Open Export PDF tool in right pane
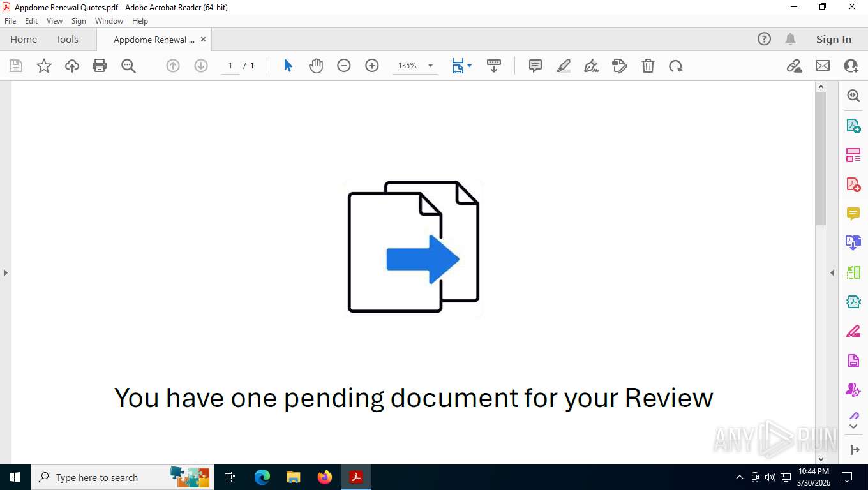The width and height of the screenshot is (868, 490). [x=853, y=126]
